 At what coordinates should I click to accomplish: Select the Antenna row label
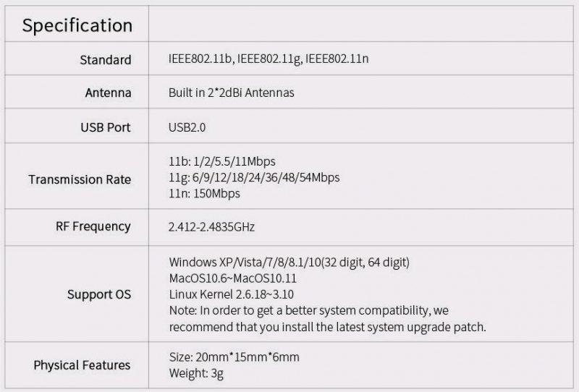coord(108,93)
